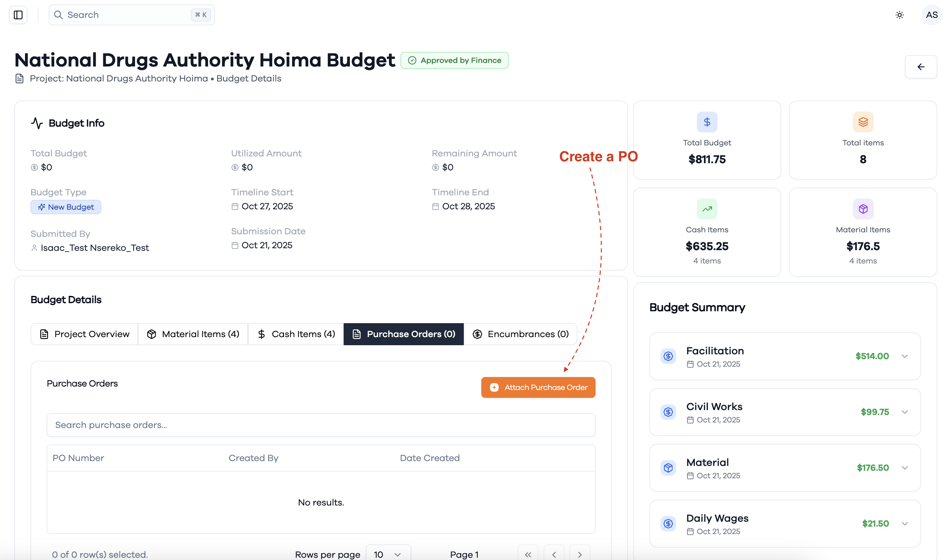
Task: Click the Material Items cube icon
Action: tap(863, 209)
